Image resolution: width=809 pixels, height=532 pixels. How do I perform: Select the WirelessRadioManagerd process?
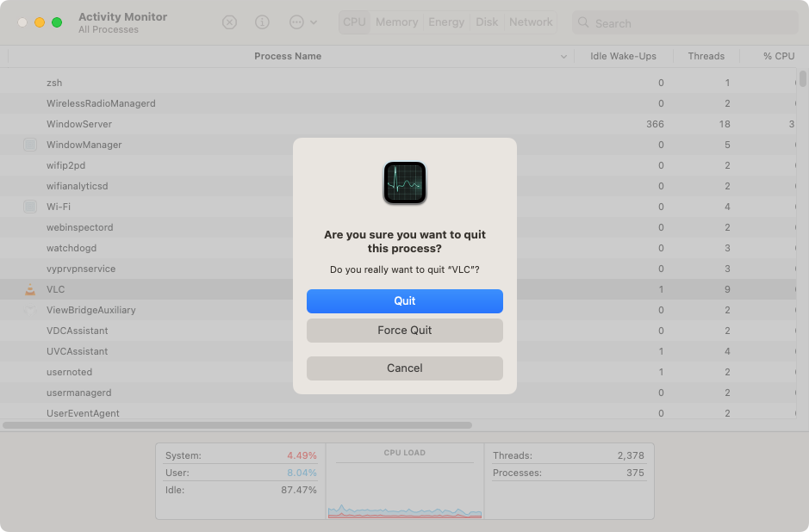tap(397, 103)
